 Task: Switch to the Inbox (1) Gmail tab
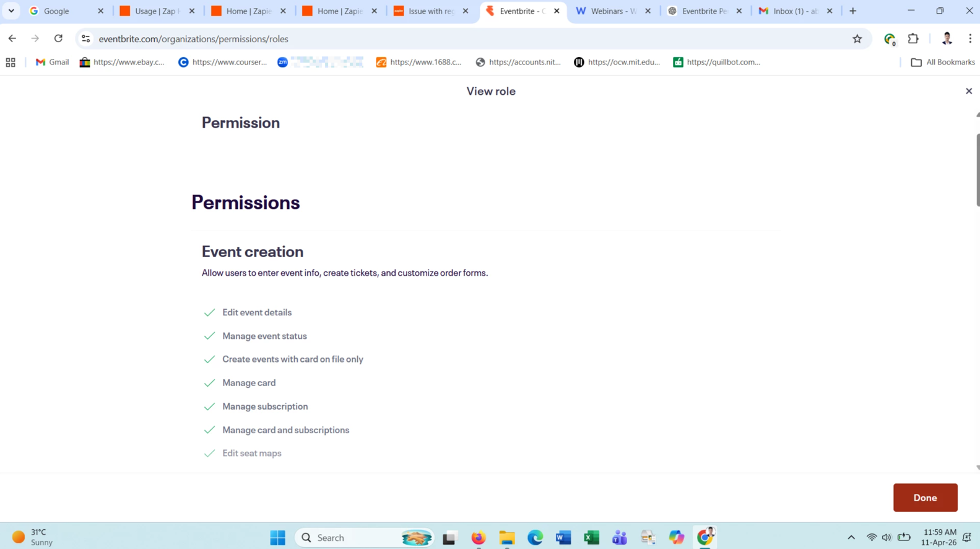coord(795,11)
